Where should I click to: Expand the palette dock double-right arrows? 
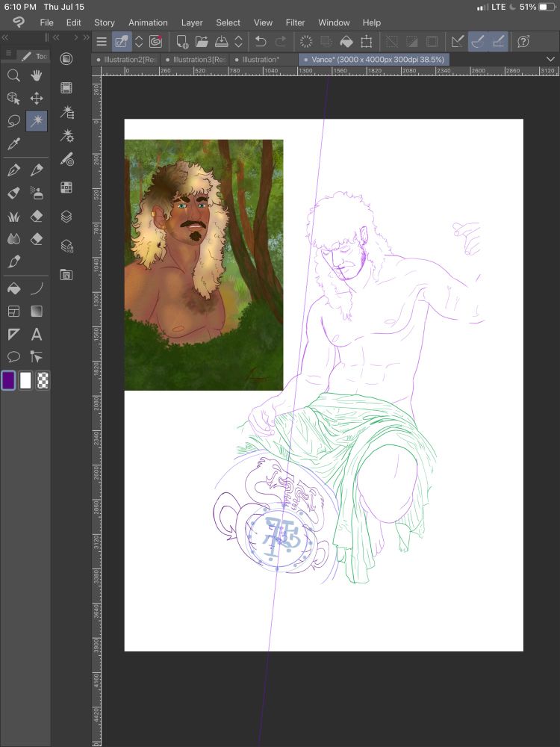pyautogui.click(x=86, y=37)
